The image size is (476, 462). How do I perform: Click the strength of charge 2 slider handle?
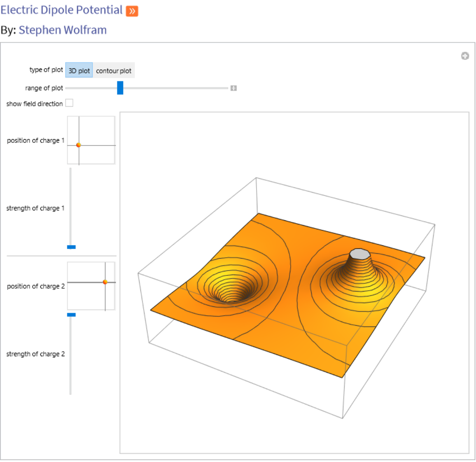coord(71,315)
